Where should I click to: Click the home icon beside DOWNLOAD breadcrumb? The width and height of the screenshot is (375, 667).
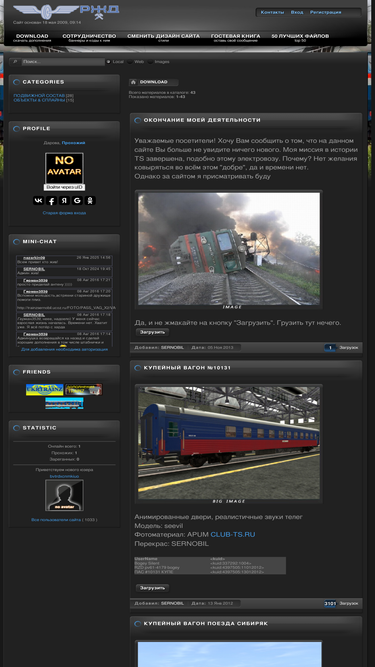tap(133, 82)
